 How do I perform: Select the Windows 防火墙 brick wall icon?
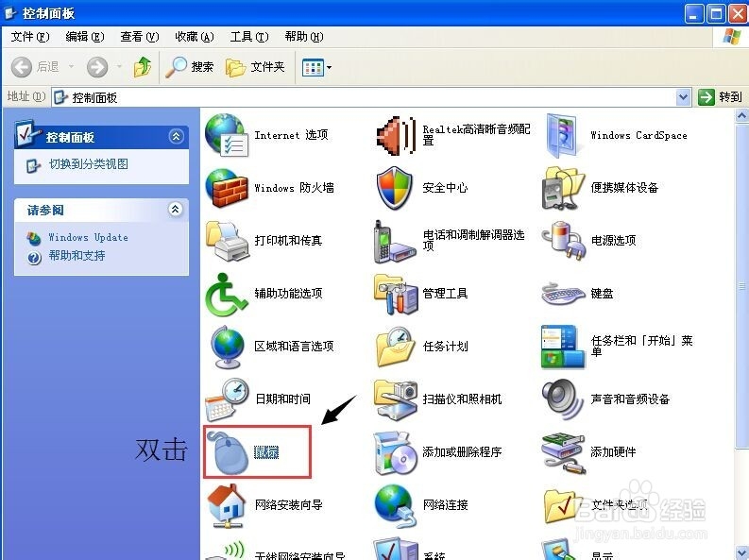(x=227, y=188)
